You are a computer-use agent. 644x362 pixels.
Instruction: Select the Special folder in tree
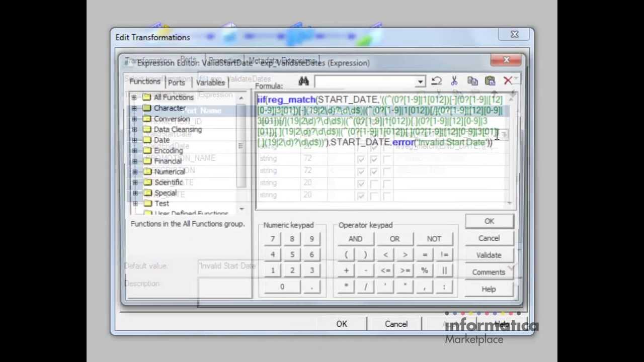[165, 193]
